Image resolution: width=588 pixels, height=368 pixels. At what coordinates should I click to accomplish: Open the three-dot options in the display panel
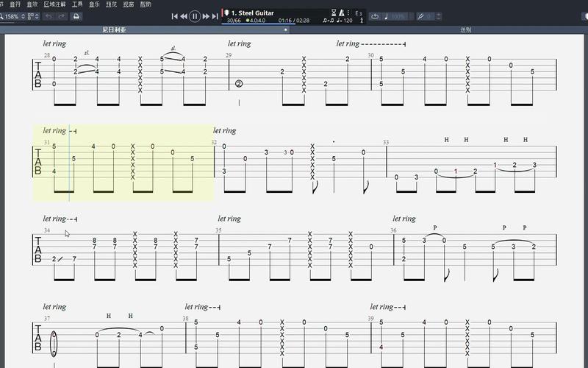(348, 13)
